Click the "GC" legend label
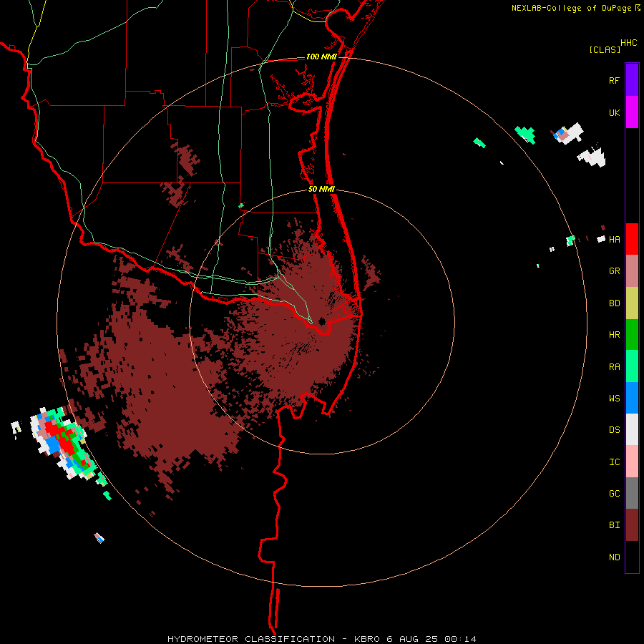Screen dimensions: 644x644 pos(614,494)
